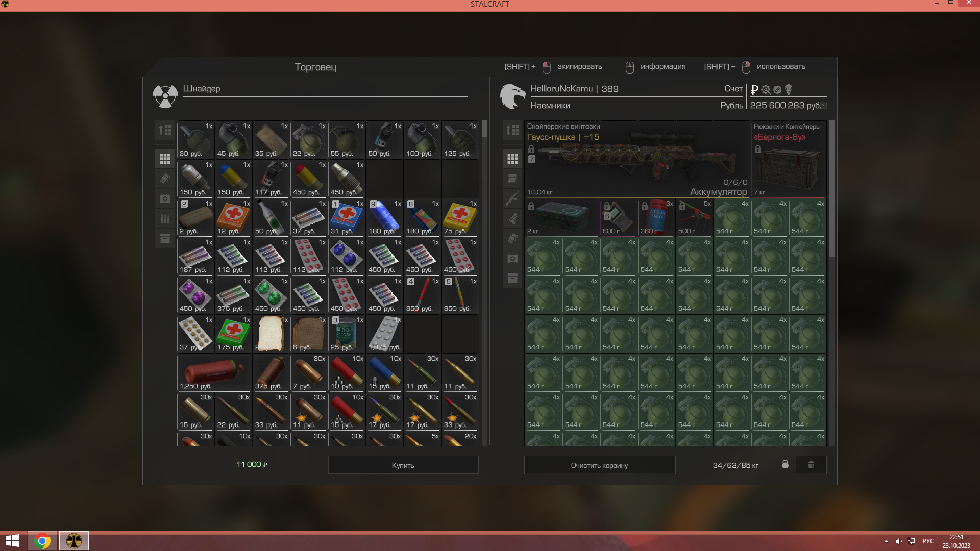Select item priced 950 руб. with badge 4

[422, 295]
